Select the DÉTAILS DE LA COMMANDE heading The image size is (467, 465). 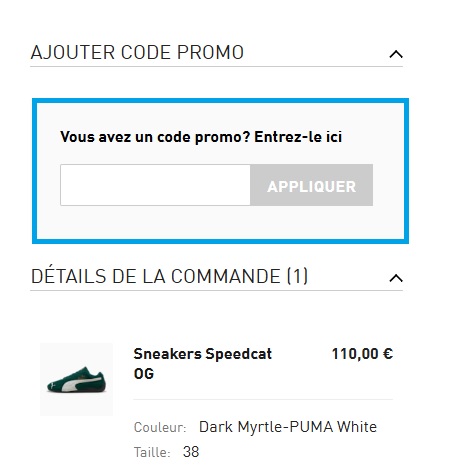tap(169, 276)
